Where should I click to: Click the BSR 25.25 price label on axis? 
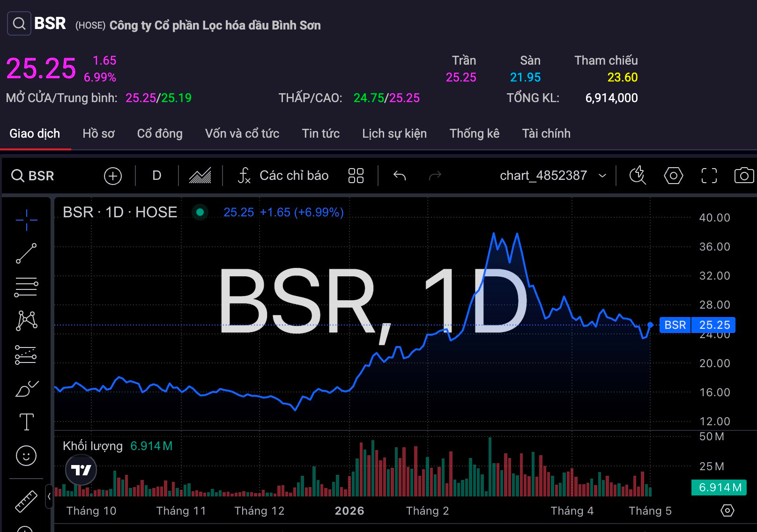pos(697,325)
